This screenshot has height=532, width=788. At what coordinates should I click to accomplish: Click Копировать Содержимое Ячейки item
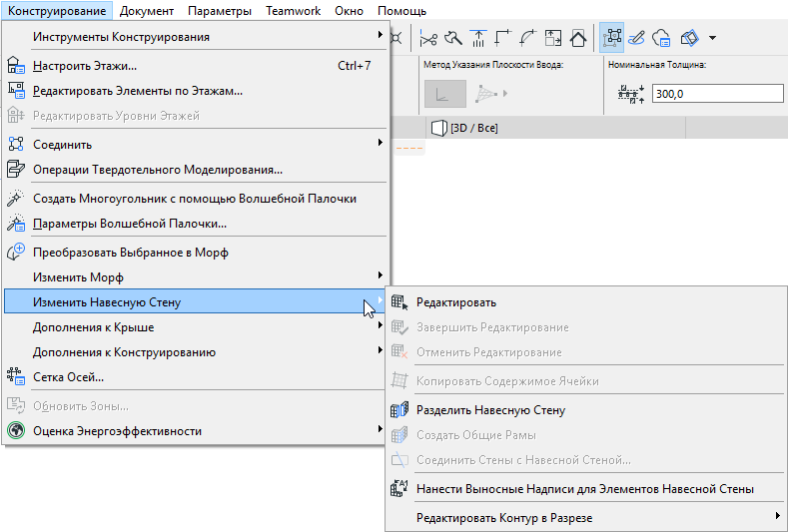click(586, 381)
